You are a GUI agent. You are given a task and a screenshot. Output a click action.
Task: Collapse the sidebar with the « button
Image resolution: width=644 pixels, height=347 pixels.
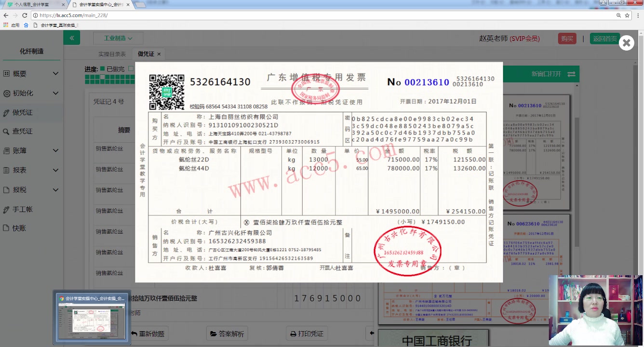click(71, 37)
